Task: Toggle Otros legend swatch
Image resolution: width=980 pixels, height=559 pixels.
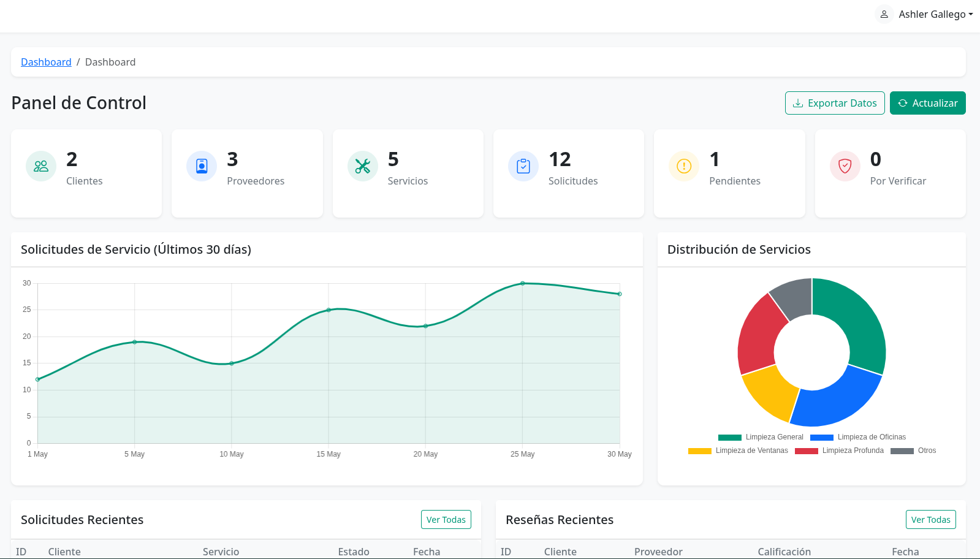Action: pos(902,451)
